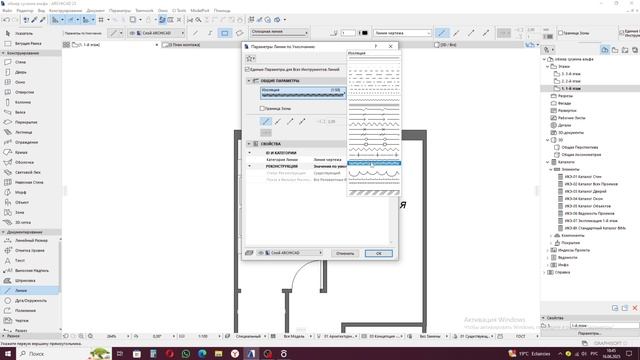Open Sections (Разрезы) in navigator
This screenshot has width=640, height=360.
tap(565, 96)
